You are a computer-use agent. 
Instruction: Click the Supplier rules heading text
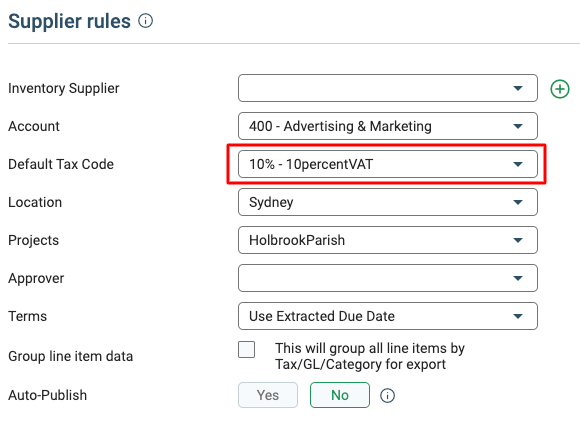pyautogui.click(x=70, y=21)
